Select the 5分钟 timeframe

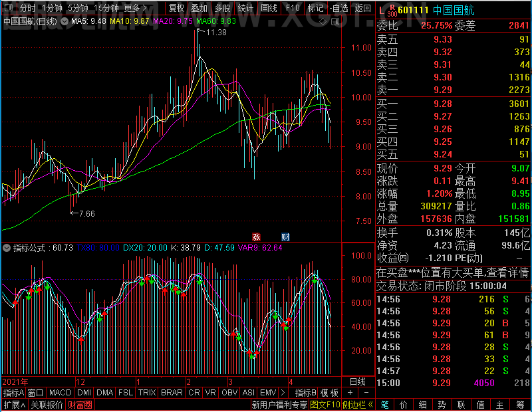pos(78,8)
